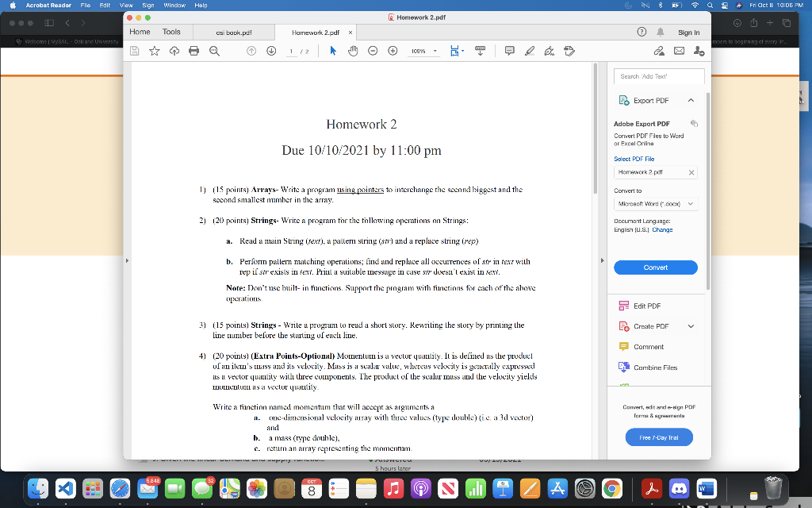Zoom in with the plus magnifier icon
This screenshot has width=812, height=508.
(393, 50)
